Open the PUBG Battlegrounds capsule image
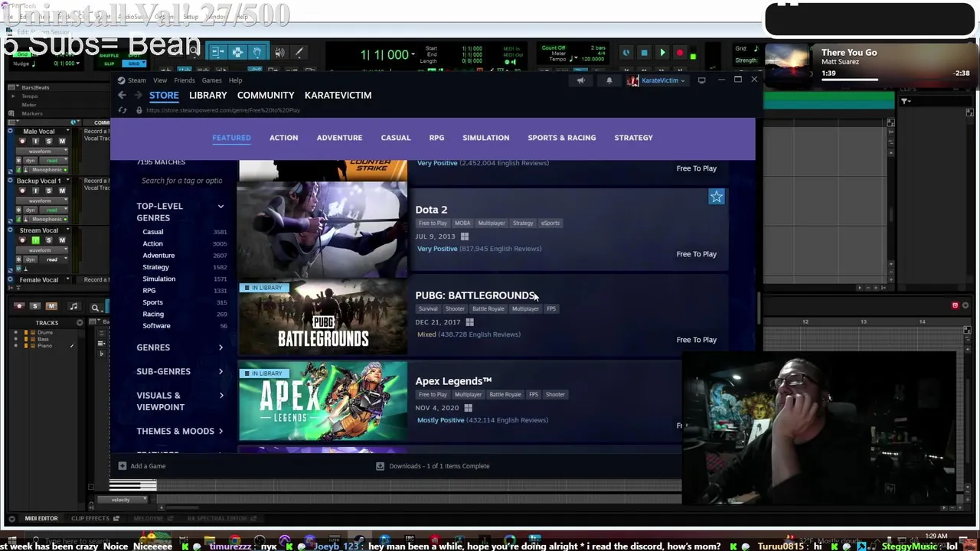Image resolution: width=980 pixels, height=551 pixels. click(322, 317)
